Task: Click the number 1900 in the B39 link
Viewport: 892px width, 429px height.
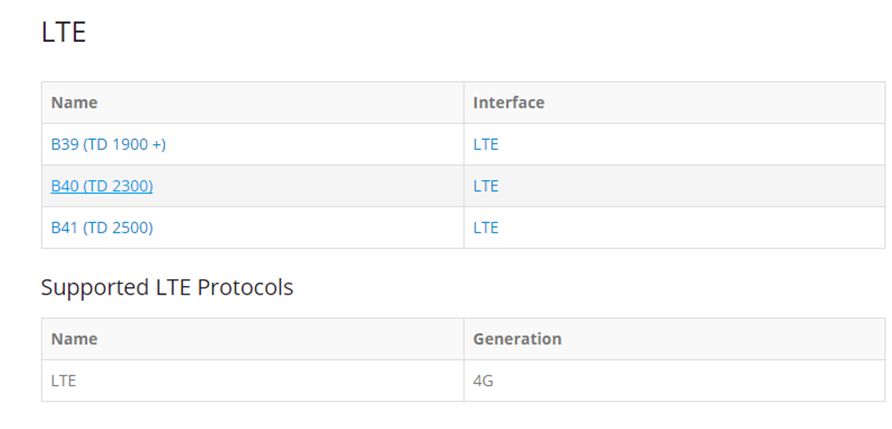Action: point(132,145)
